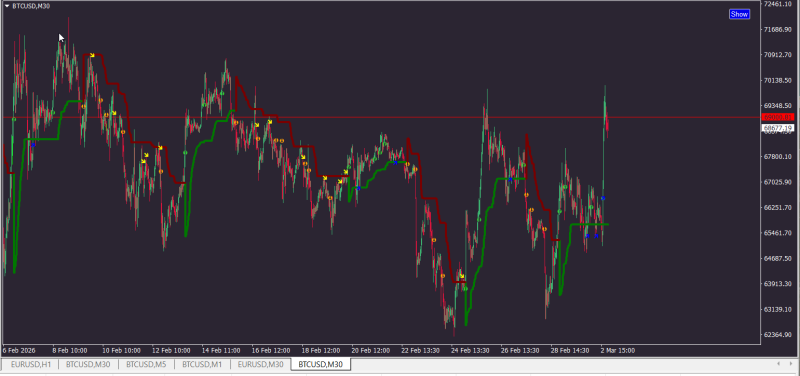This screenshot has width=800, height=376.
Task: Open the BTCUSD,M5 chart tab
Action: coord(146,364)
